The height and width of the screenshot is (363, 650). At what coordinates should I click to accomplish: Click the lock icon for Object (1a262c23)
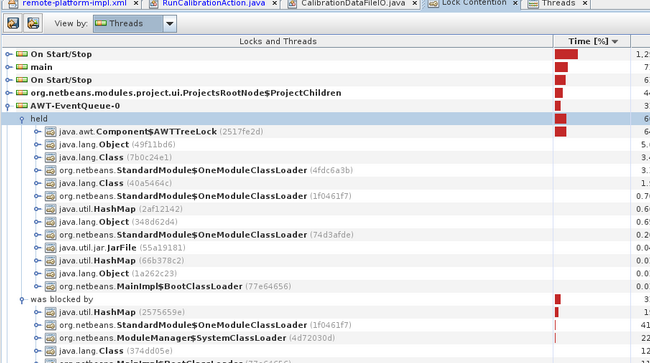pos(51,273)
